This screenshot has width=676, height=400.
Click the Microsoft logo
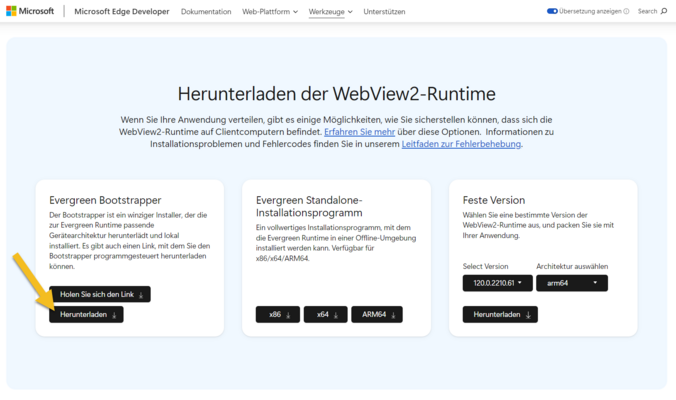31,11
